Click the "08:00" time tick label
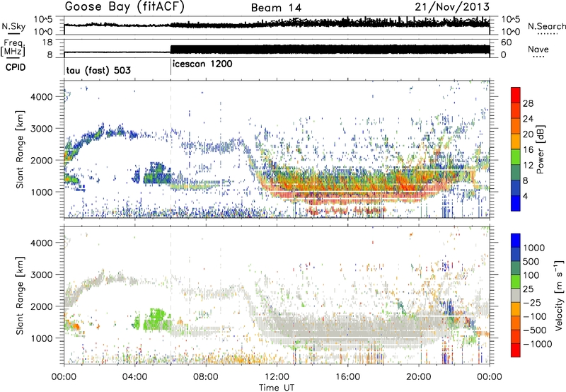566x392 pixels. [206, 377]
